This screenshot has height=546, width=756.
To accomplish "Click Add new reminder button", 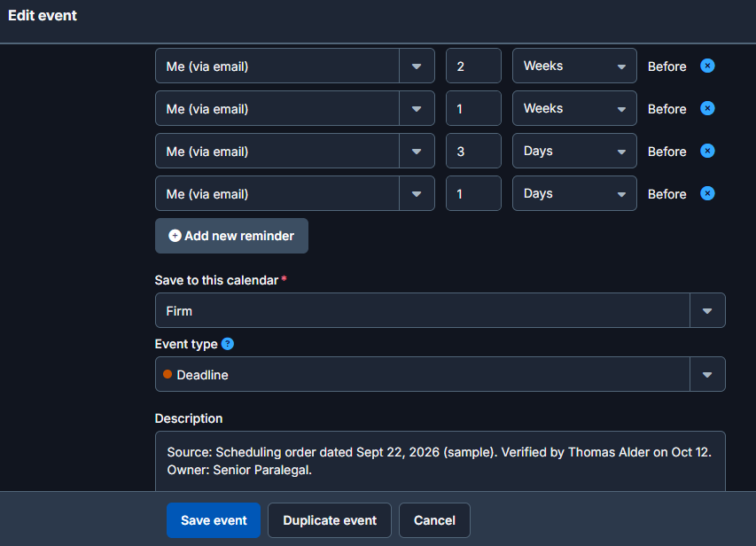I will [x=231, y=236].
